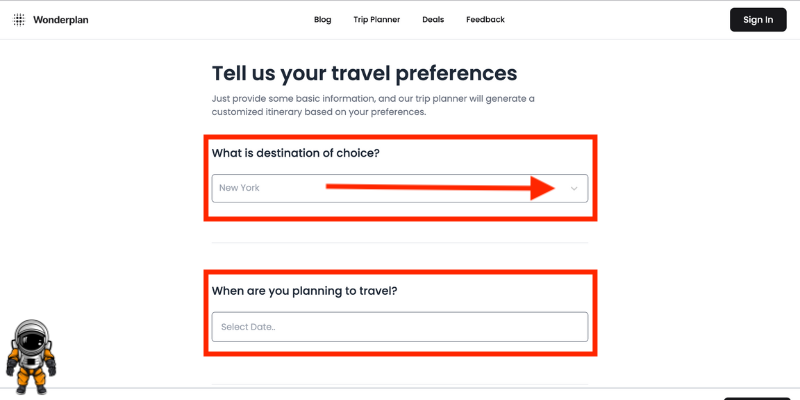The height and width of the screenshot is (400, 800).
Task: Click the trip planner description paragraph
Action: [373, 105]
